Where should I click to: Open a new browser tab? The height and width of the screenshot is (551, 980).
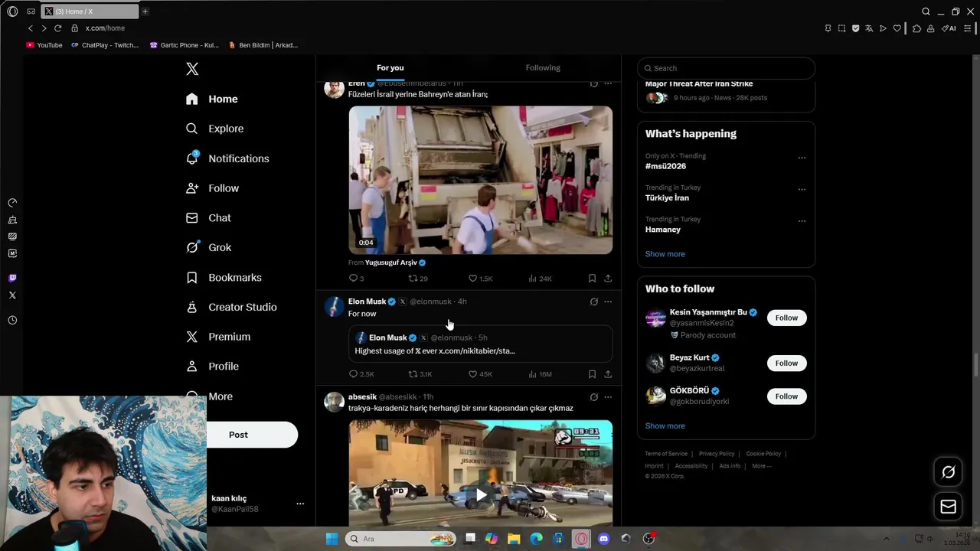145,11
